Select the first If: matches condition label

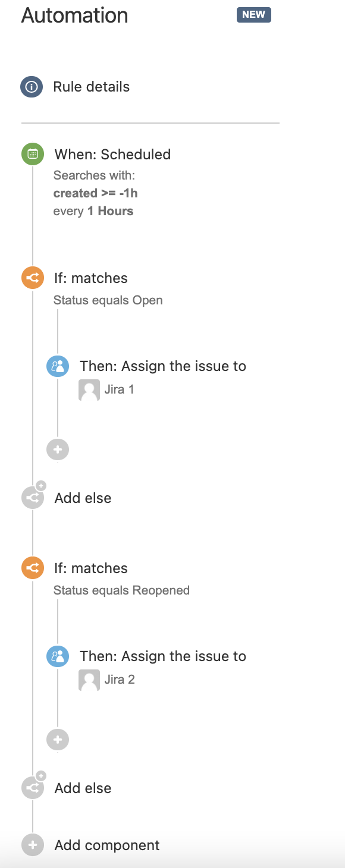click(x=91, y=278)
